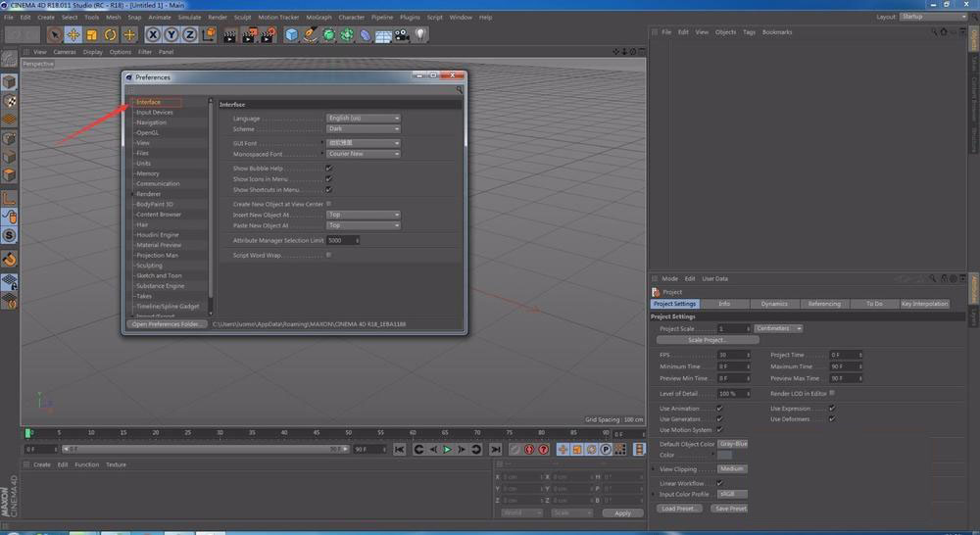This screenshot has height=535, width=980.
Task: Add a Deformer capsule icon
Action: click(x=365, y=35)
